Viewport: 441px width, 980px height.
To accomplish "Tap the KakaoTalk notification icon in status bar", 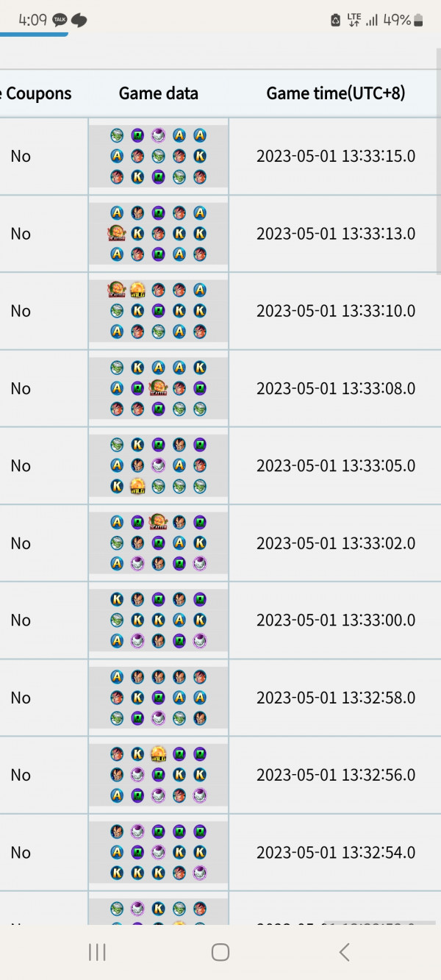I will (60, 20).
